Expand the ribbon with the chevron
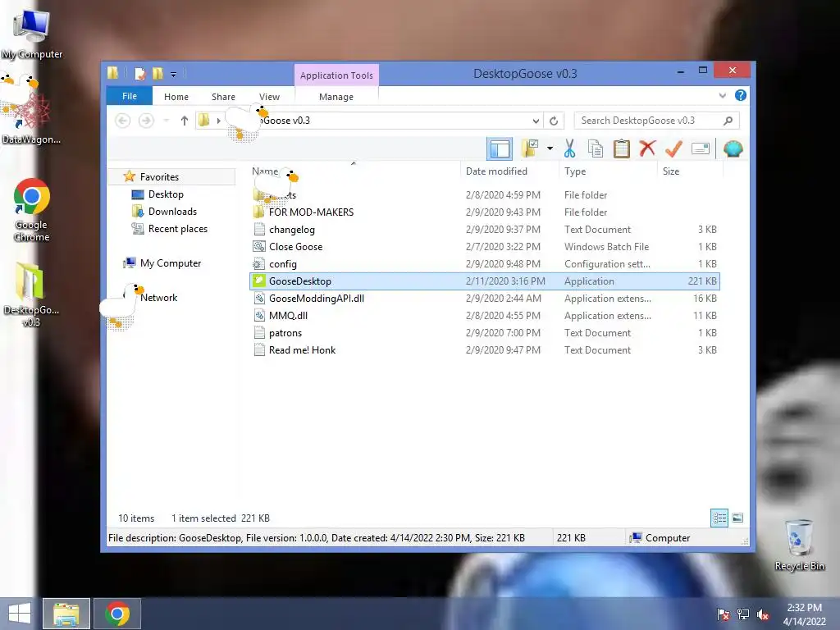 click(x=722, y=96)
